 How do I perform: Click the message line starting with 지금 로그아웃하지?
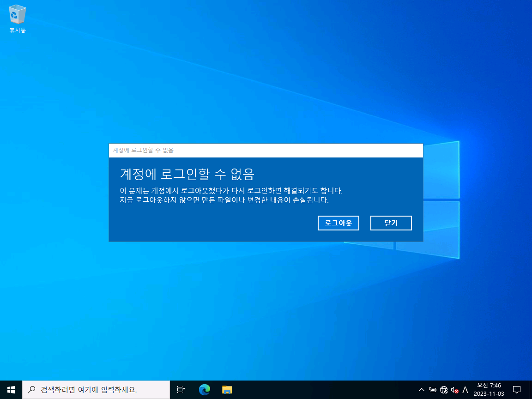pos(224,200)
